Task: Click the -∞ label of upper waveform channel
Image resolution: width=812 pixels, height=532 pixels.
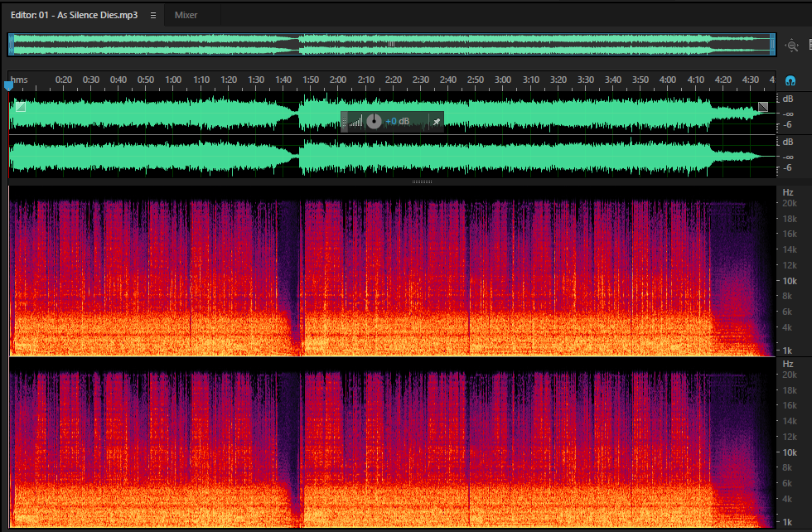Action: point(788,114)
